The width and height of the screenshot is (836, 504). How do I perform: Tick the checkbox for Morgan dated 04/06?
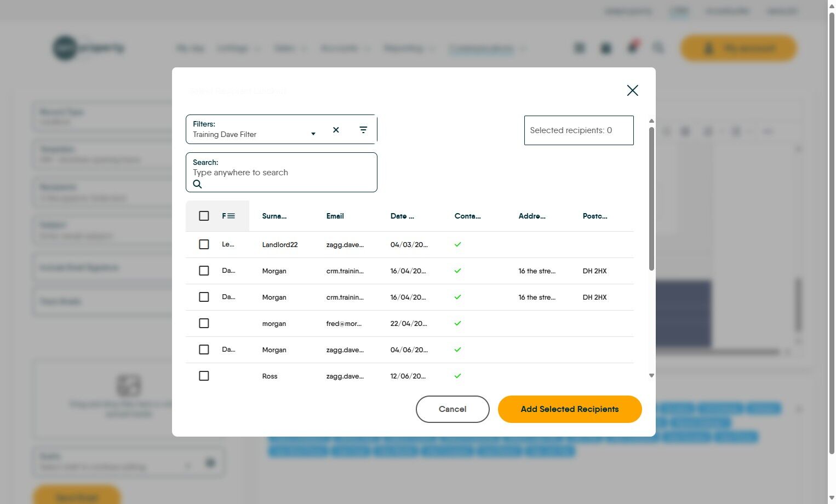click(x=204, y=350)
